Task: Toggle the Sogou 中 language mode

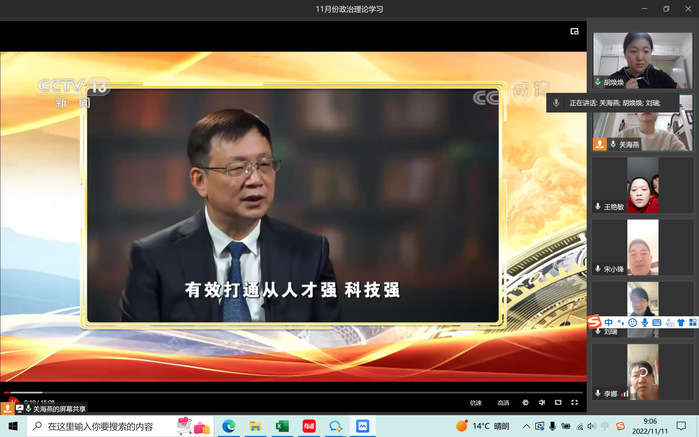Action: (608, 322)
